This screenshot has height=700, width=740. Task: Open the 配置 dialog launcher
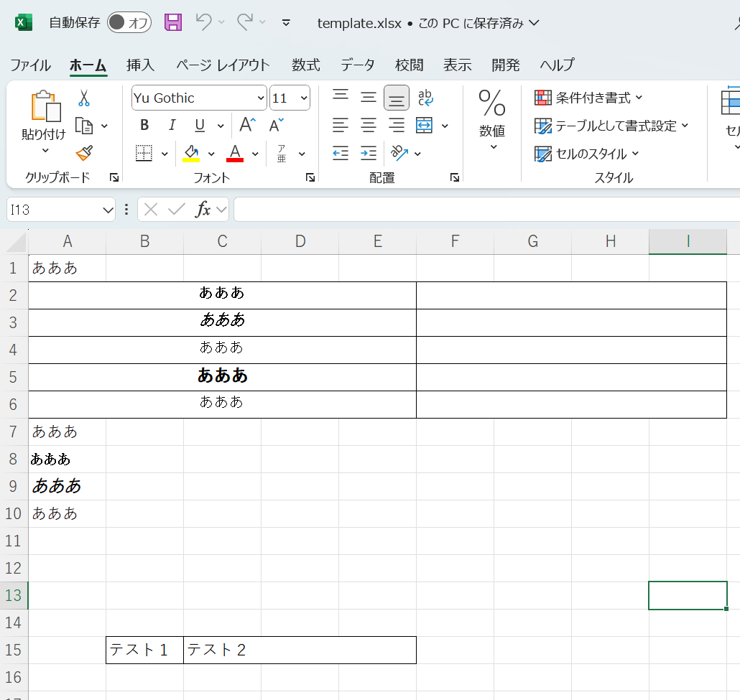[455, 177]
